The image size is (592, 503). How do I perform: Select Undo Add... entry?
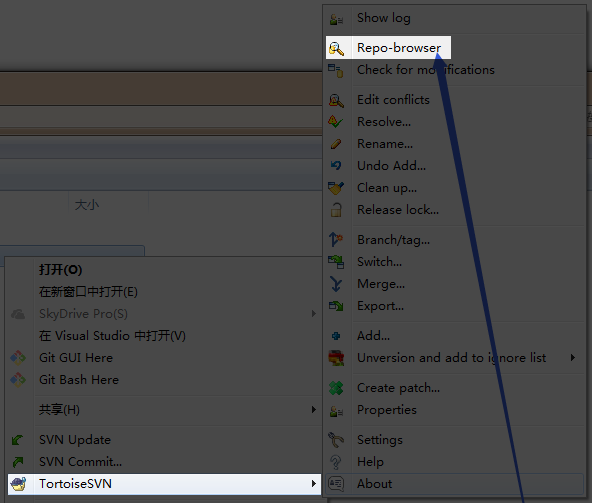click(392, 166)
